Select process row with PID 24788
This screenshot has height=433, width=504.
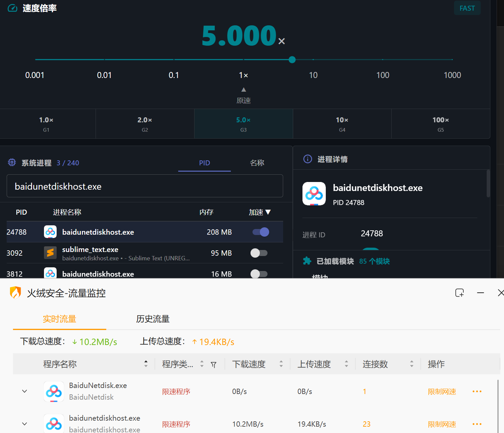coord(145,232)
